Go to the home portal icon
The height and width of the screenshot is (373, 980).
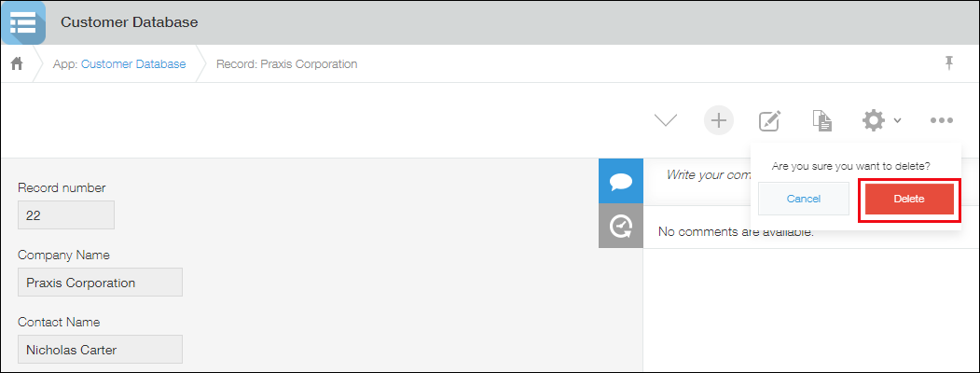pyautogui.click(x=17, y=64)
